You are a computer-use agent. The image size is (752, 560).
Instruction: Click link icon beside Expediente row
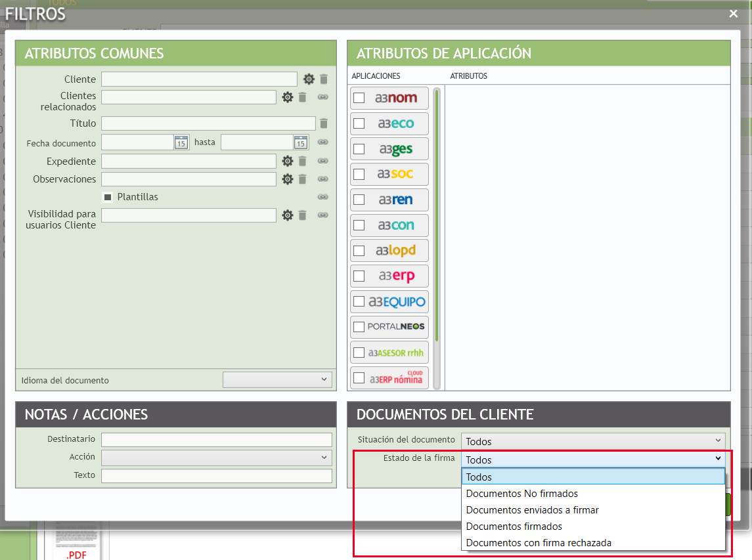click(x=322, y=161)
